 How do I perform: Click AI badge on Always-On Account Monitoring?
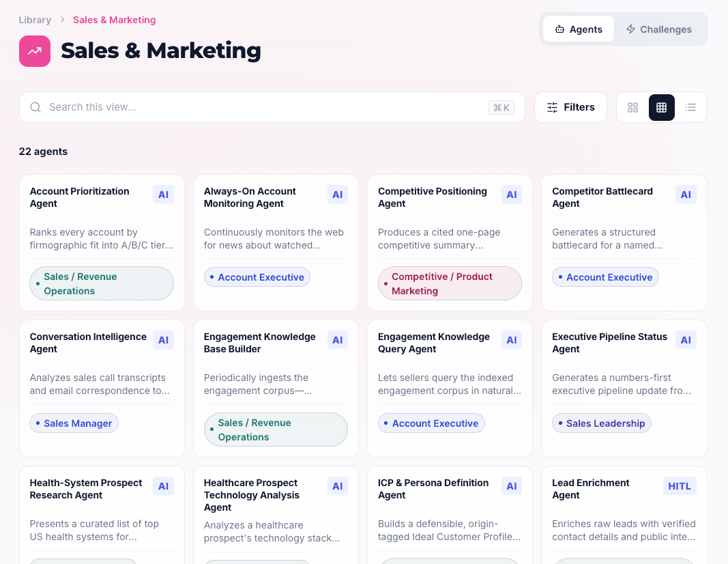338,195
